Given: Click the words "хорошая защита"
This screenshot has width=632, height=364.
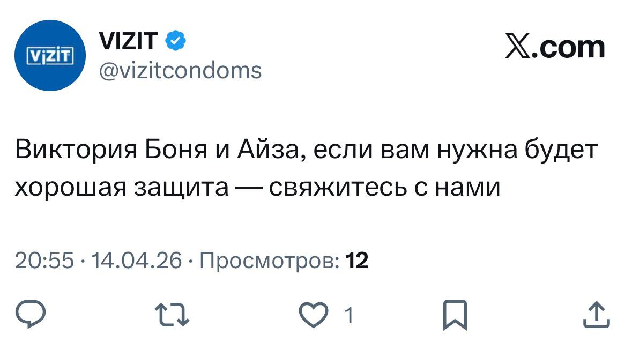Looking at the screenshot, I should pyautogui.click(x=121, y=187).
